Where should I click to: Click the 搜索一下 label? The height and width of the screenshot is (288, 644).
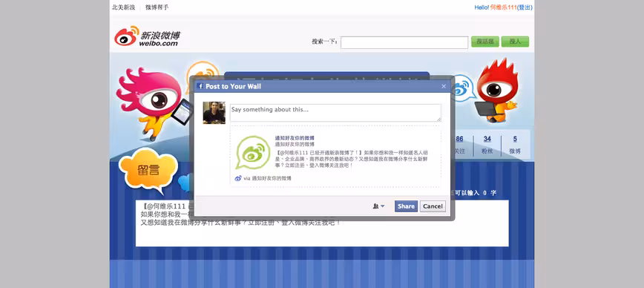(324, 42)
